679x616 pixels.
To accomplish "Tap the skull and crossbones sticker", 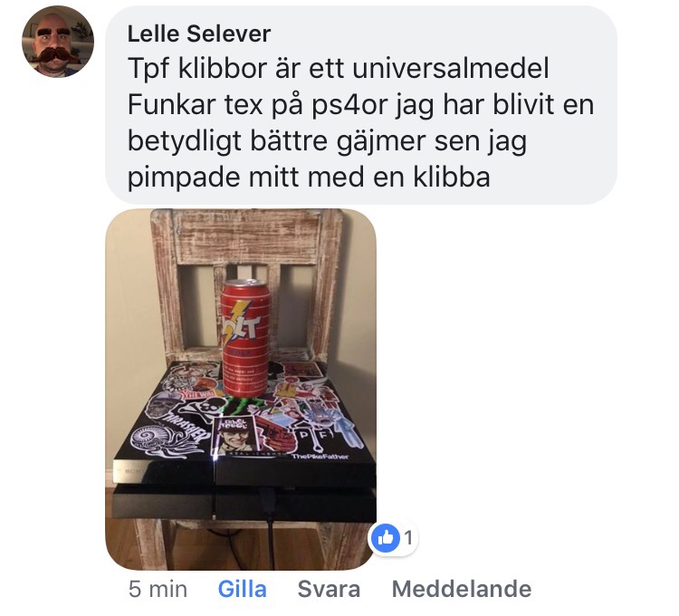I will click(203, 409).
